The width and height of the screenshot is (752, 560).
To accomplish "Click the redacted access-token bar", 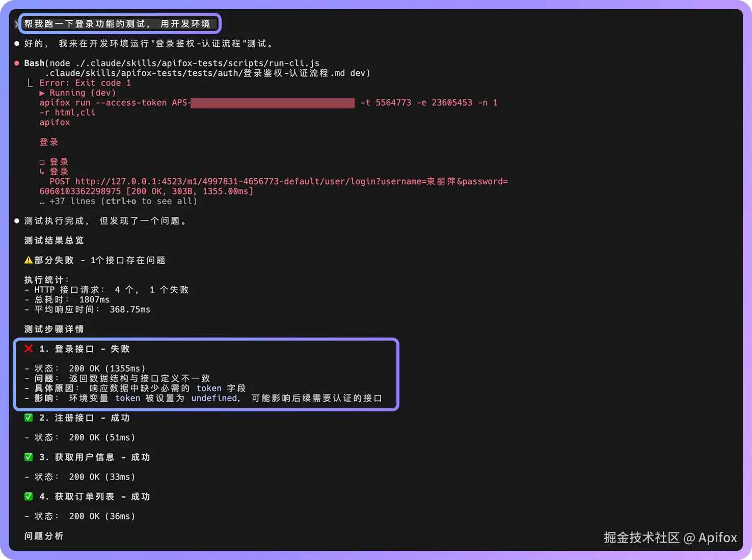I will (x=273, y=103).
